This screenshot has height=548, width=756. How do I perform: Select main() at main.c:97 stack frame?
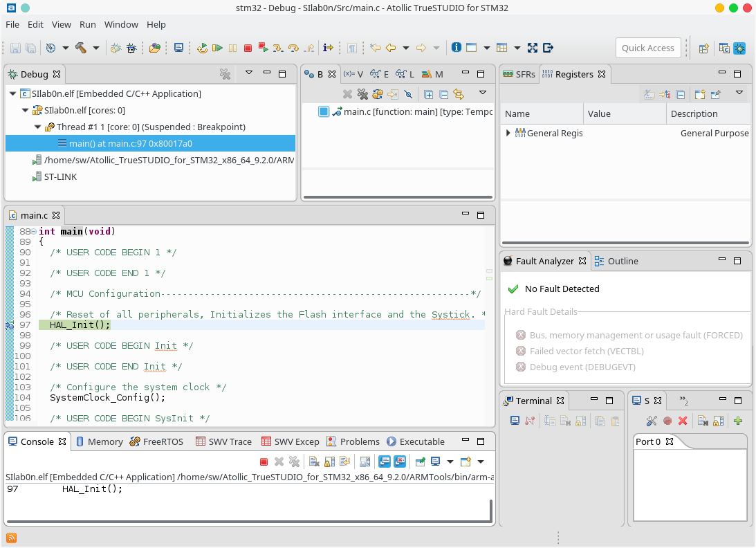pos(130,143)
